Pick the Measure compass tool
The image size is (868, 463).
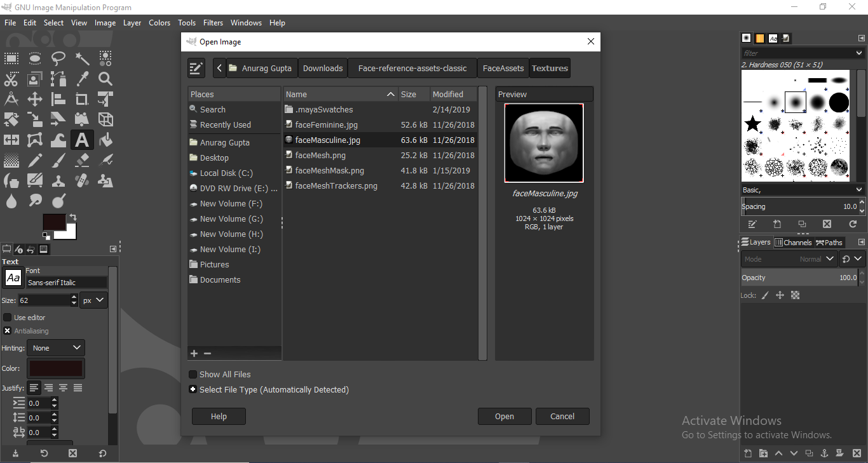click(11, 99)
